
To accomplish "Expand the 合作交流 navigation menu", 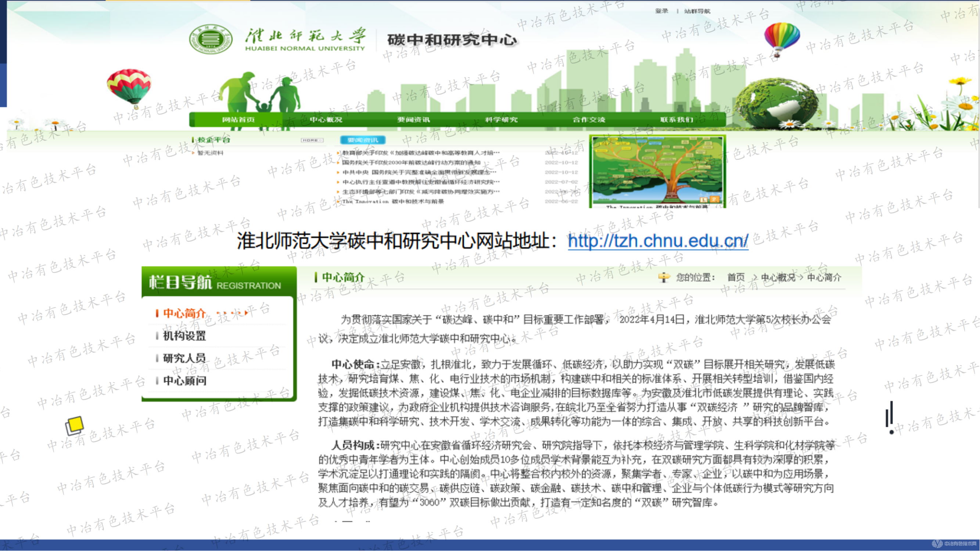I will pos(590,119).
